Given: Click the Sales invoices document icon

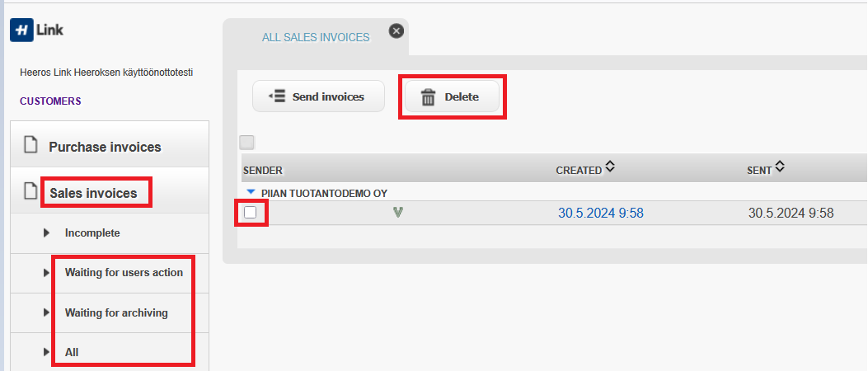Looking at the screenshot, I should [x=31, y=191].
